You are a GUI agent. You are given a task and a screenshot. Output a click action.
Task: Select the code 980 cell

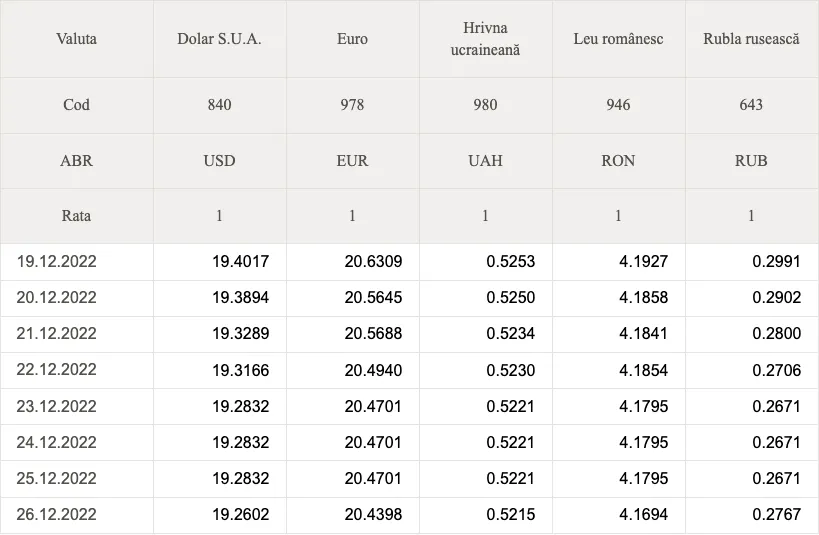click(x=485, y=104)
